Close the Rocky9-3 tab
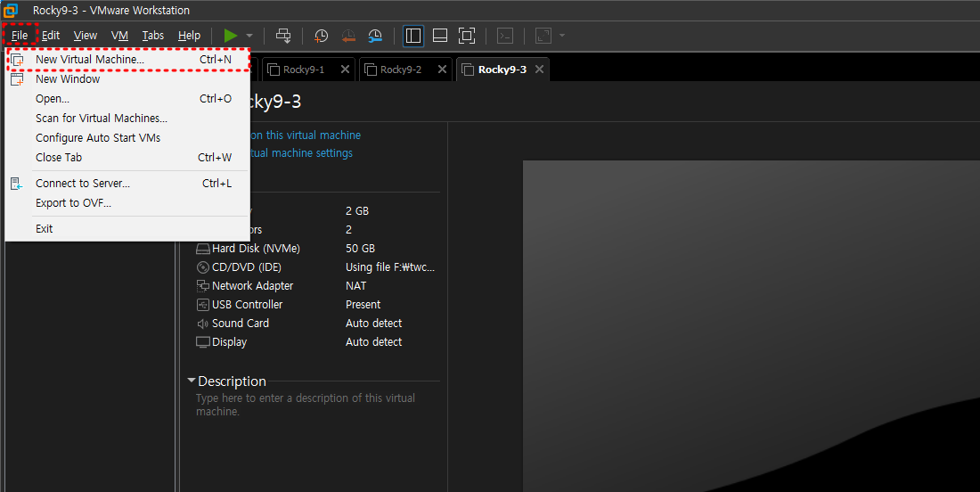This screenshot has height=492, width=980. point(539,70)
